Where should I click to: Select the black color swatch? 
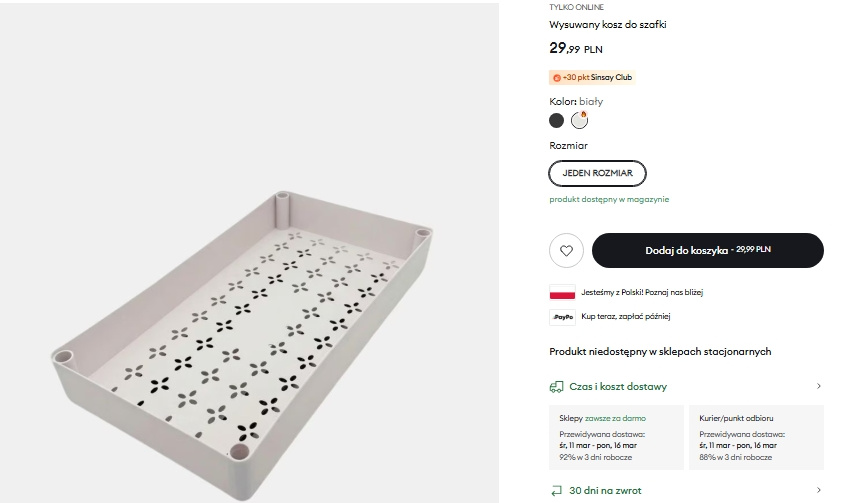point(556,121)
